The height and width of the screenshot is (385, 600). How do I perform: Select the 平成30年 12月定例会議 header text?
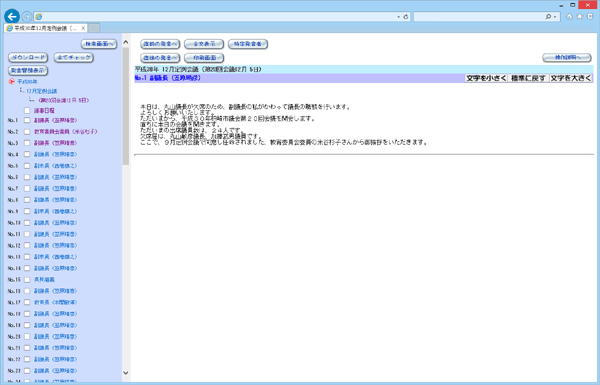(198, 69)
